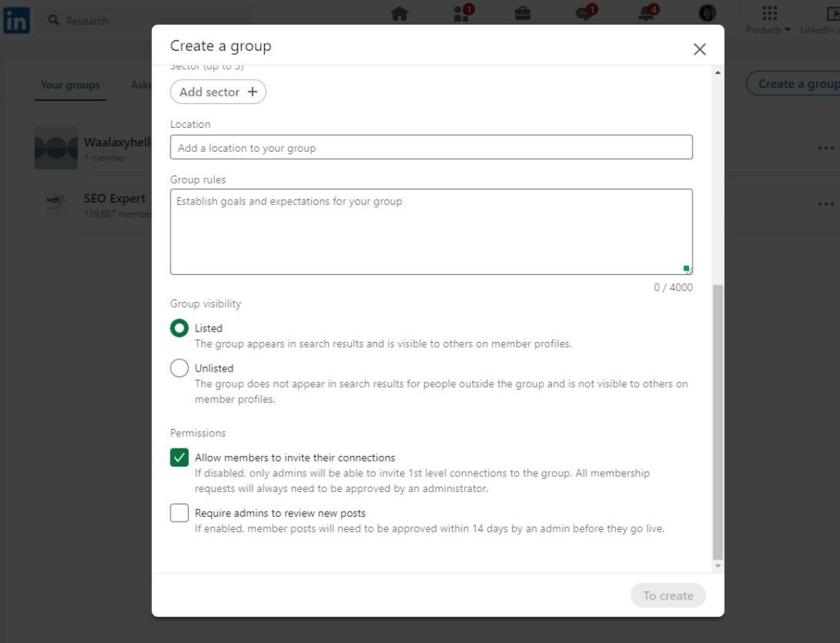Enable Require admins to review new posts
840x643 pixels.
coord(179,513)
